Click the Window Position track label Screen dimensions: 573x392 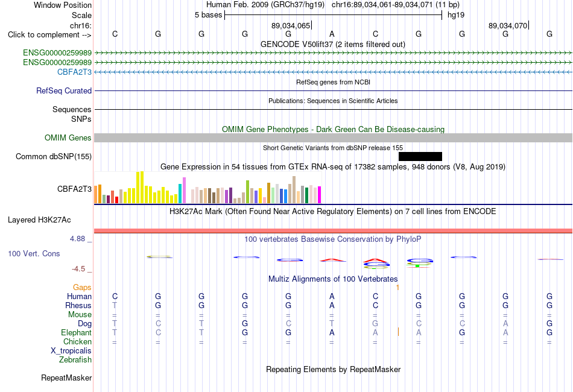[63, 5]
